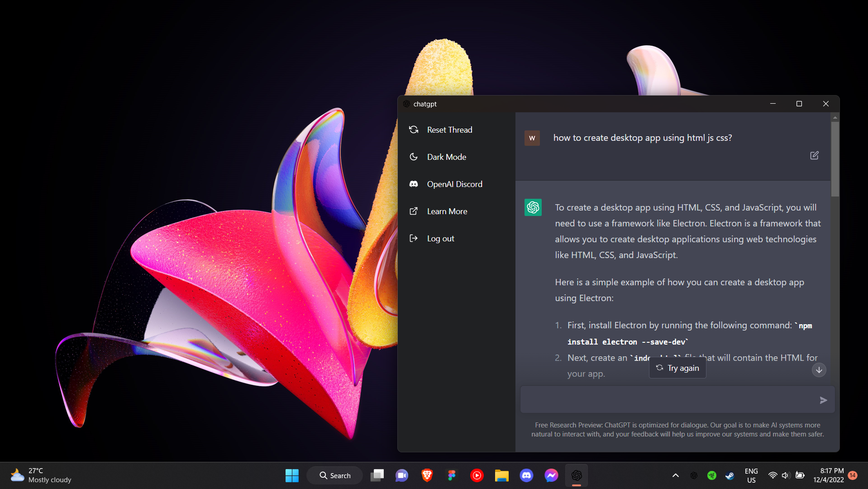Click the battery tray icon
The image size is (868, 489).
[800, 475]
